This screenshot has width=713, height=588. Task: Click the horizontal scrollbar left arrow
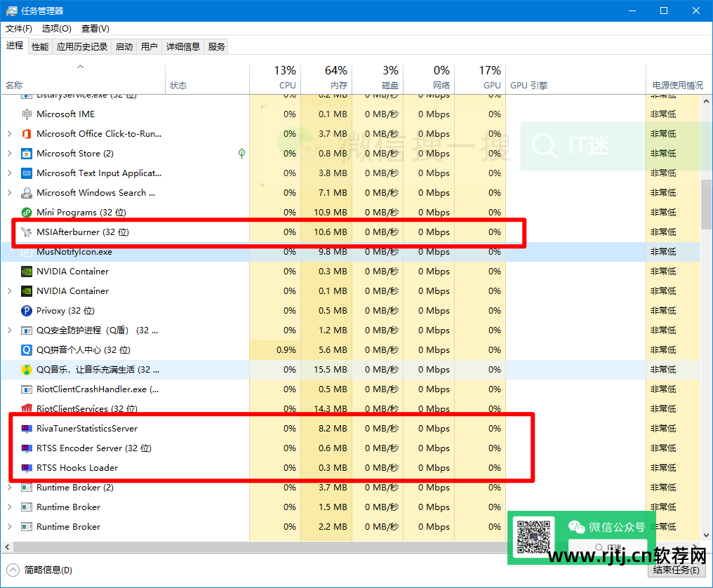click(x=7, y=547)
